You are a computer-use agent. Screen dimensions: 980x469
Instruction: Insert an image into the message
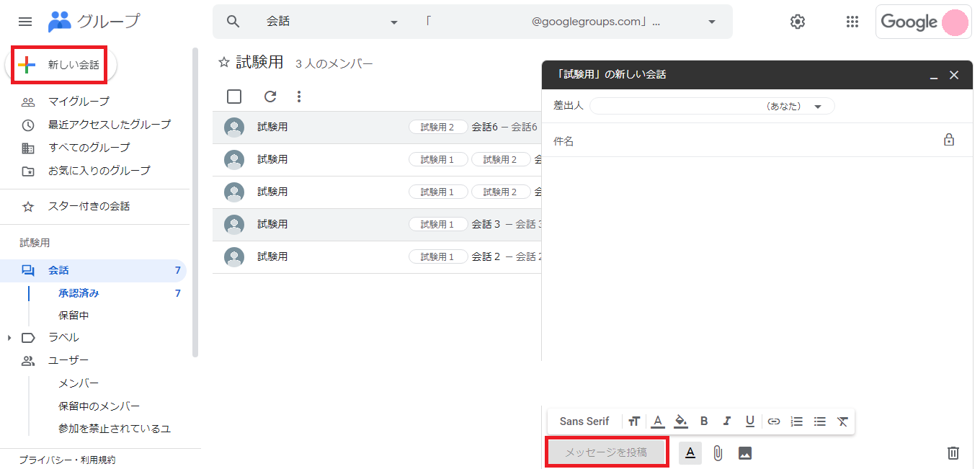click(x=745, y=453)
